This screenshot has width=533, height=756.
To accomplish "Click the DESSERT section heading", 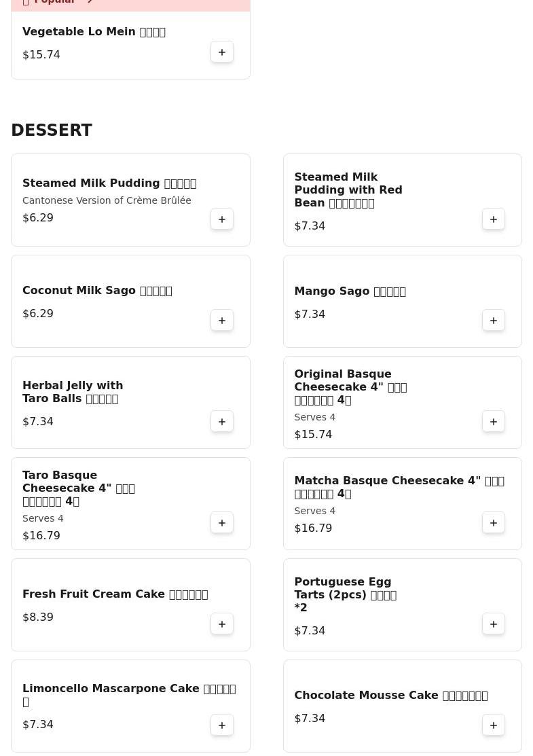I will (52, 130).
